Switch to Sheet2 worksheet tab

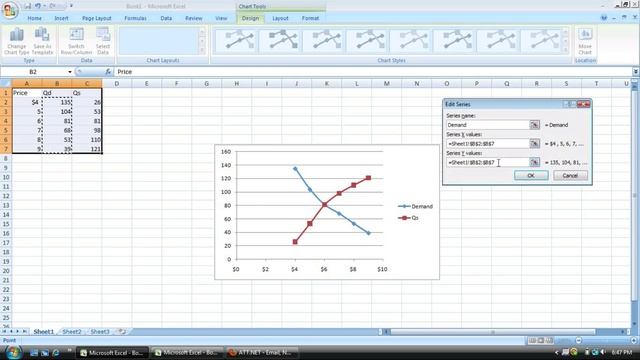[x=72, y=332]
